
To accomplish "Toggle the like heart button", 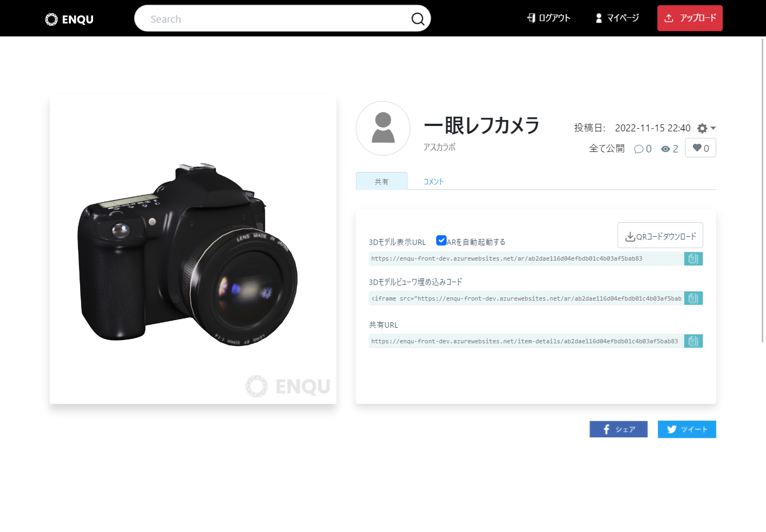I will tap(700, 148).
